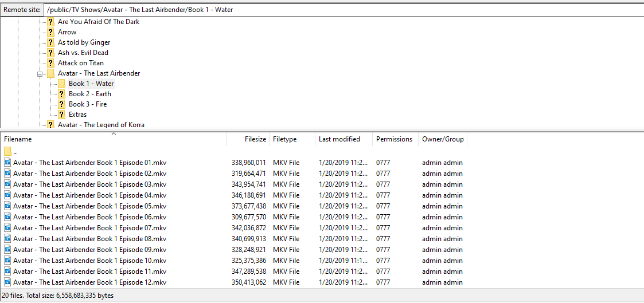Image resolution: width=644 pixels, height=303 pixels.
Task: Click the unknown-folder icon next to Arrow
Action: (x=50, y=32)
